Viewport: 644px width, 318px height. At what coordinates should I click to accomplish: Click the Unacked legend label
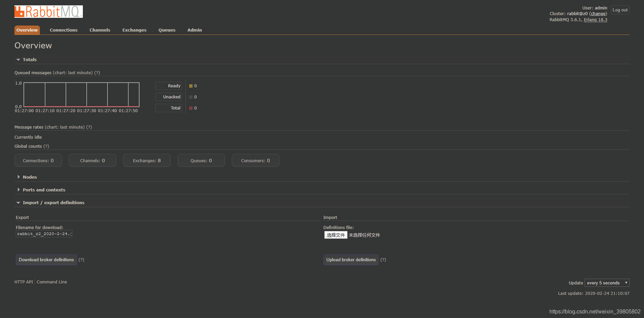point(169,97)
